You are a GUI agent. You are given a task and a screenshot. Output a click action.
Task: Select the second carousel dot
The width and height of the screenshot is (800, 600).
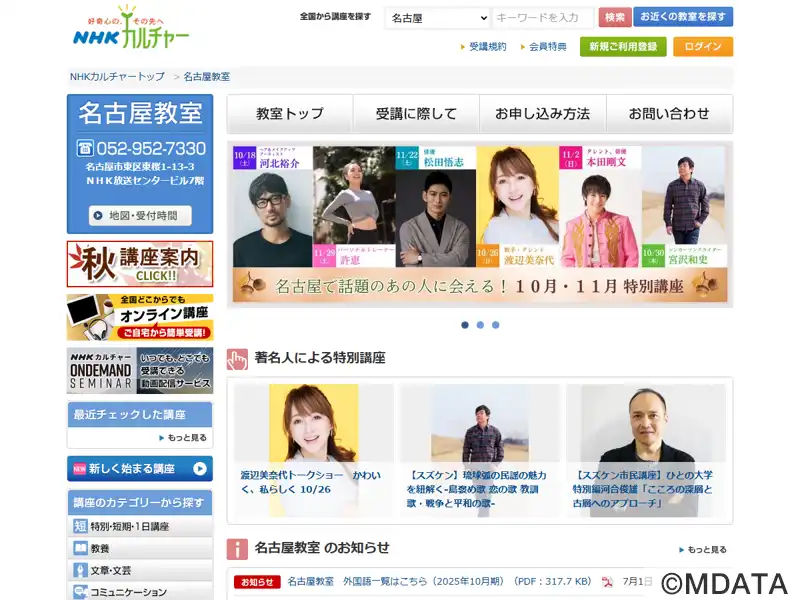coord(480,325)
